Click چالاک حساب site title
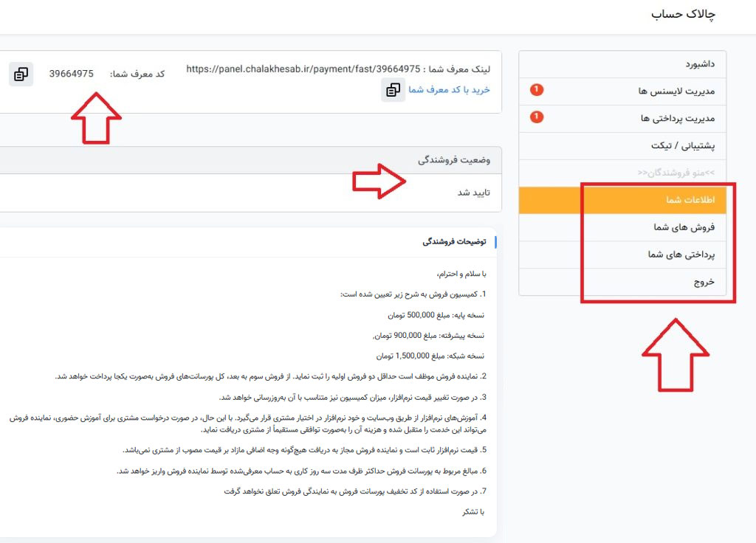This screenshot has width=756, height=543. click(683, 15)
